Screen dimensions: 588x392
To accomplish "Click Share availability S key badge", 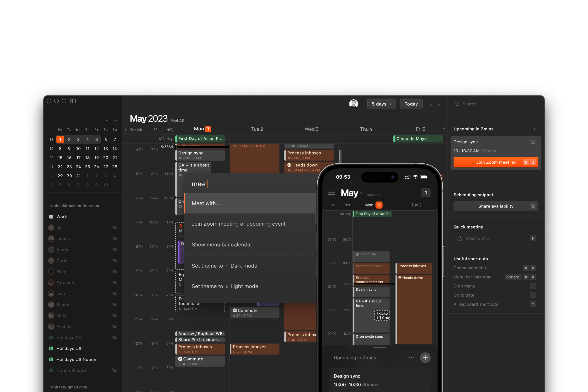I will (x=533, y=206).
